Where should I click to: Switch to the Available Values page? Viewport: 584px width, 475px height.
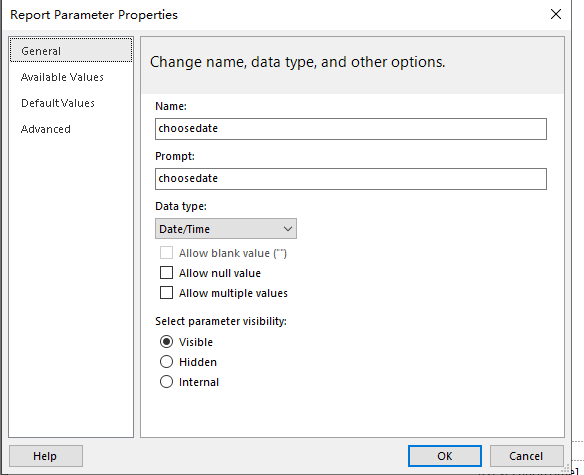(x=62, y=77)
